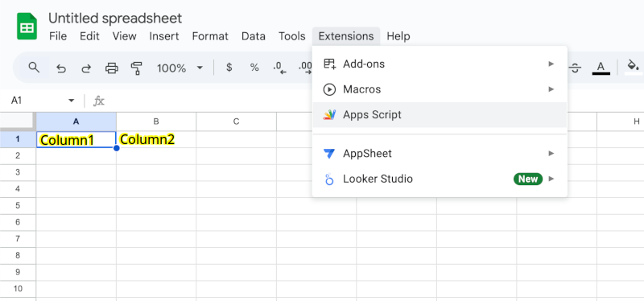
Task: Open the zoom 100% dropdown
Action: click(x=180, y=68)
